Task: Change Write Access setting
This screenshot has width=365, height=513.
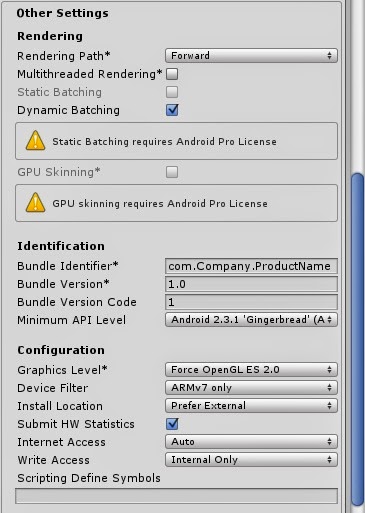Action: 251,460
